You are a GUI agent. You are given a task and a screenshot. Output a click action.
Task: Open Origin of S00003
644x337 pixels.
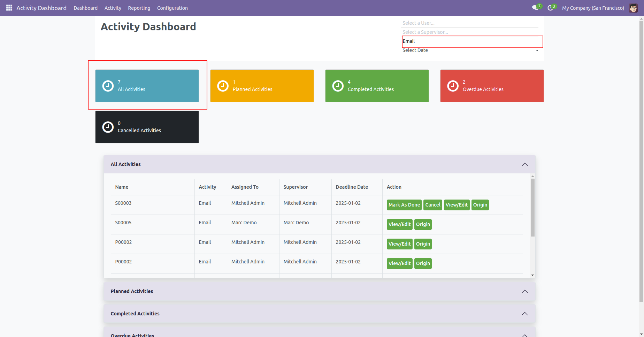coord(480,205)
